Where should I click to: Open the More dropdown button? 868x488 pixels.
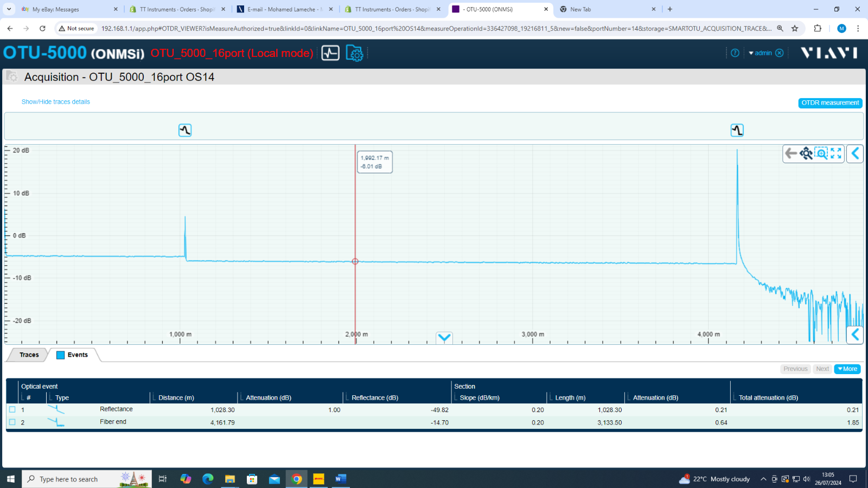point(847,369)
